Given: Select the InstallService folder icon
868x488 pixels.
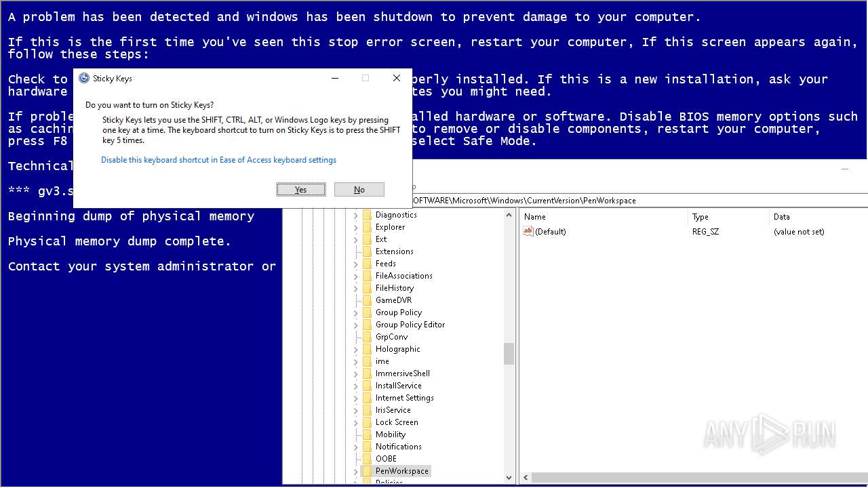Looking at the screenshot, I should click(367, 386).
